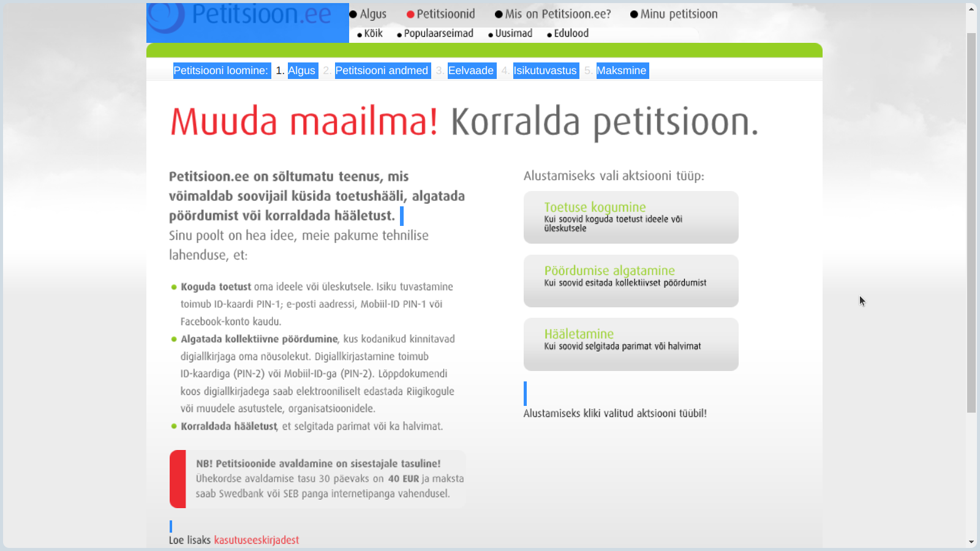Click 'Alustamiseks kliki valitud aktsiooni tüübil!' text

[615, 413]
